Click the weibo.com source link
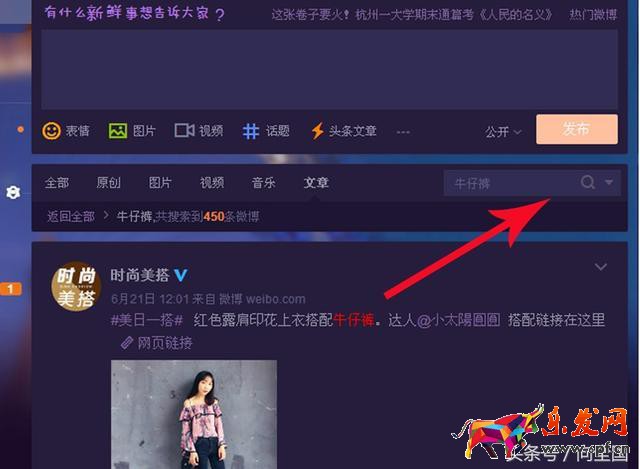Viewport: 640px width, 469px height. [x=276, y=299]
